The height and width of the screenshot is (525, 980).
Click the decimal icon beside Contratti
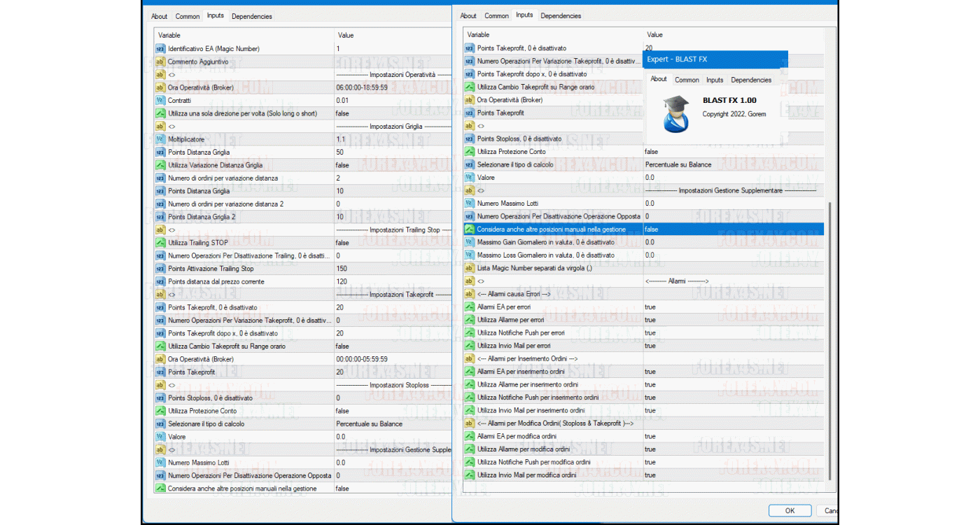click(x=160, y=101)
